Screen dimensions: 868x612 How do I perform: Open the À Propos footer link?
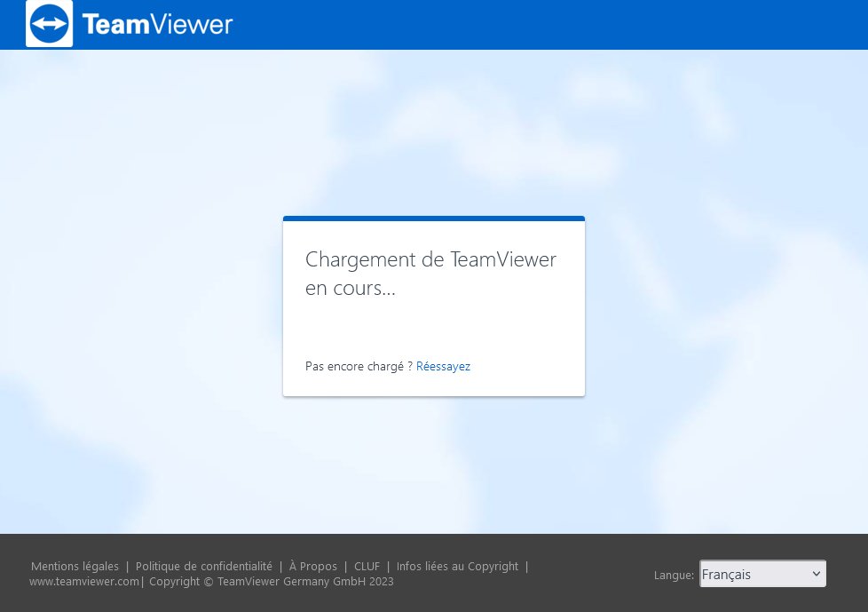(312, 566)
